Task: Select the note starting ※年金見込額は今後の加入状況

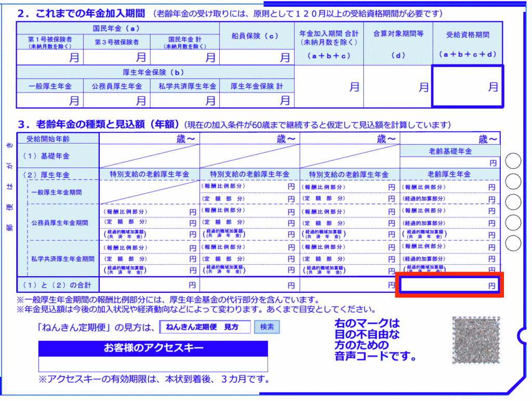Action: (x=197, y=309)
